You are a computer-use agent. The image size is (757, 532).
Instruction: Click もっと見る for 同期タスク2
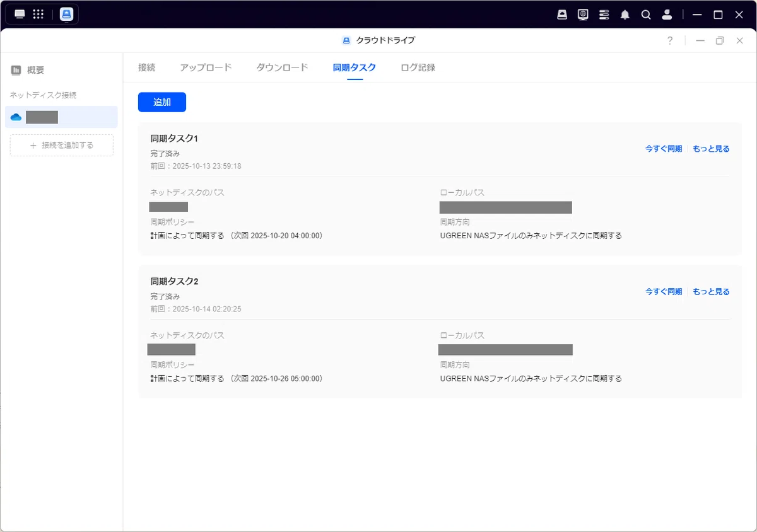pos(711,292)
